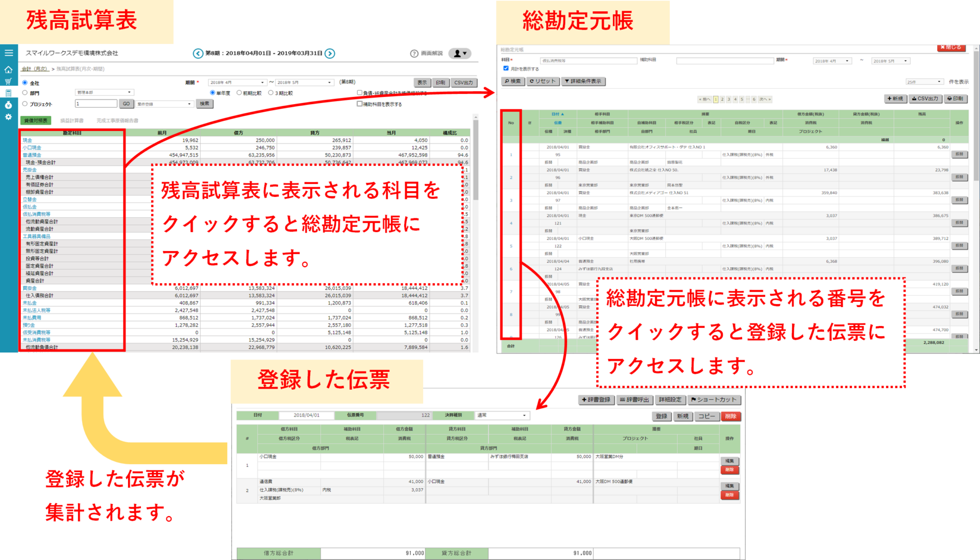Open the 普通預金 account link

[32, 155]
